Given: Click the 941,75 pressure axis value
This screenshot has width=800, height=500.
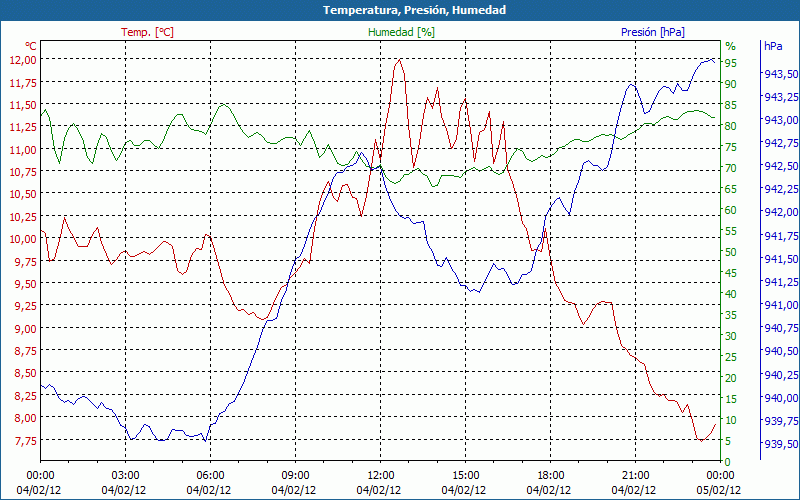Looking at the screenshot, I should click(x=781, y=236).
